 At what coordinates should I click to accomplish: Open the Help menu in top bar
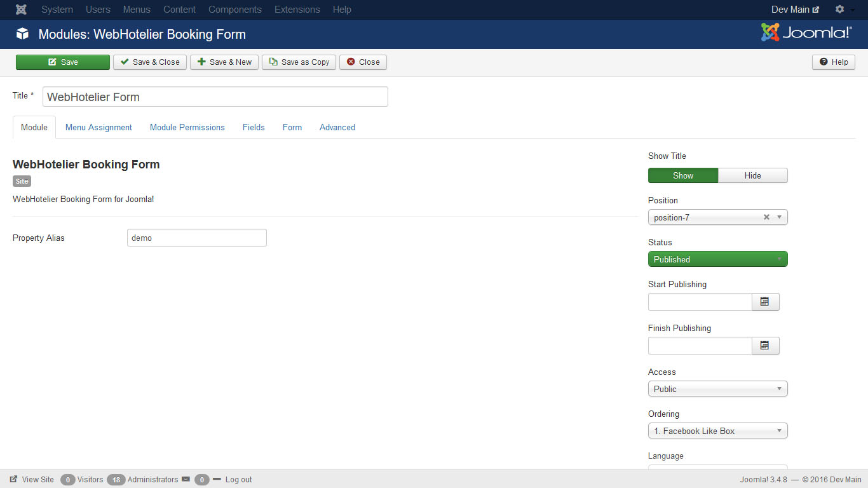point(342,10)
